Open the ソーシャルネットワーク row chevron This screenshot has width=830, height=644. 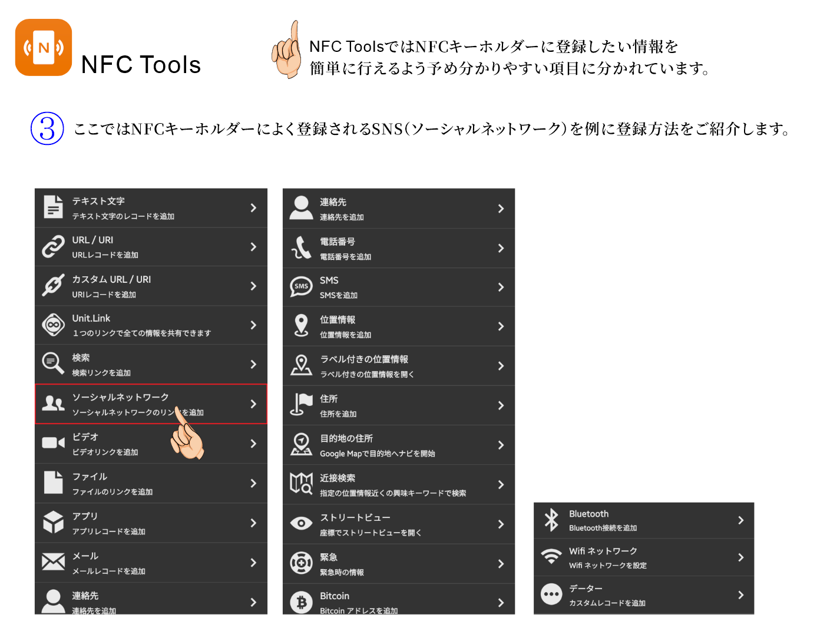253,404
